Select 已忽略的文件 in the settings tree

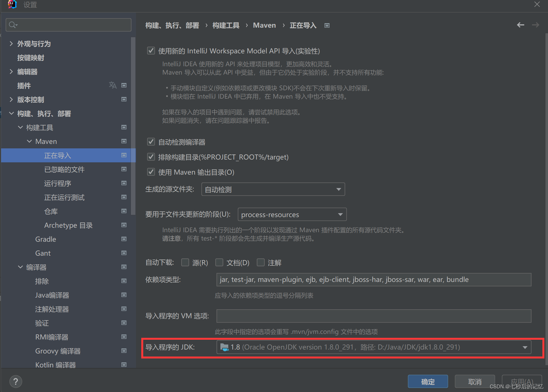(x=64, y=170)
